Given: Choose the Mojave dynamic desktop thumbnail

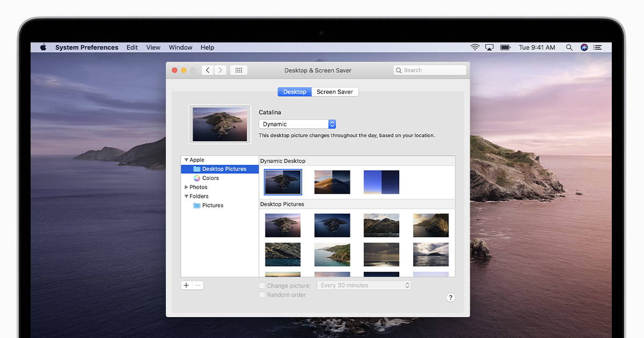Looking at the screenshot, I should click(x=332, y=182).
